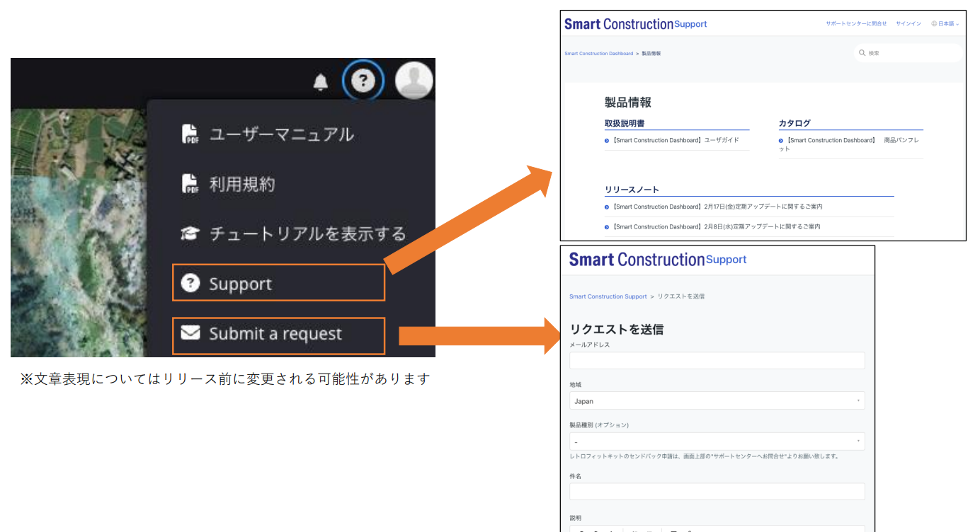Image resolution: width=980 pixels, height=532 pixels.
Task: Open the notification bell icon
Action: 321,82
